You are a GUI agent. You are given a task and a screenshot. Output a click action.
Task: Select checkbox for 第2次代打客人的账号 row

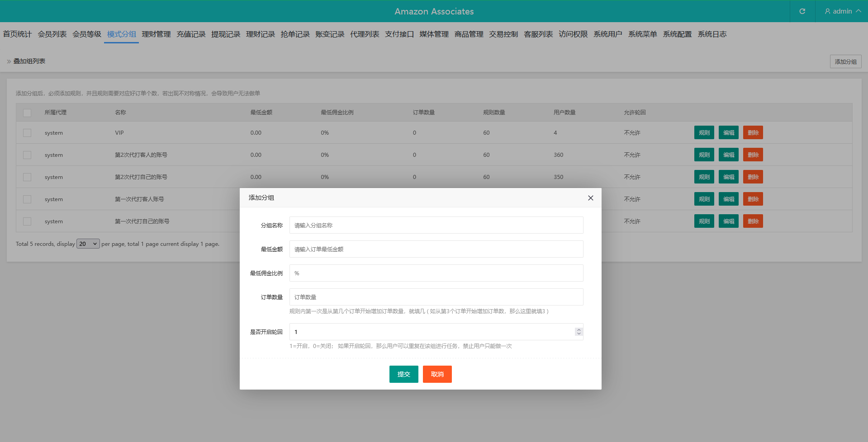[x=27, y=155]
